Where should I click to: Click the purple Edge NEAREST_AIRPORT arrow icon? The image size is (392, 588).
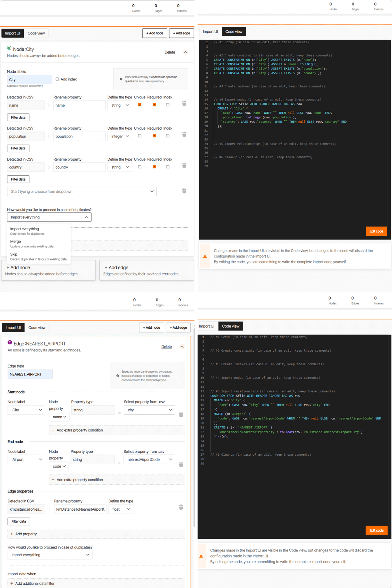[10, 342]
